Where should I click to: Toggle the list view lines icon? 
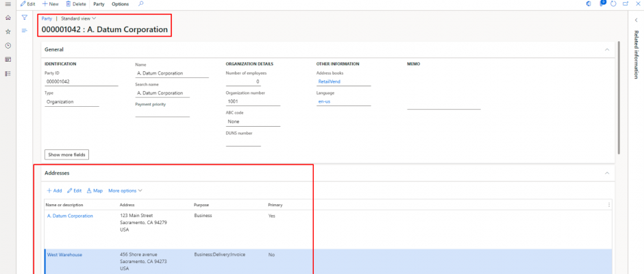pos(24,31)
